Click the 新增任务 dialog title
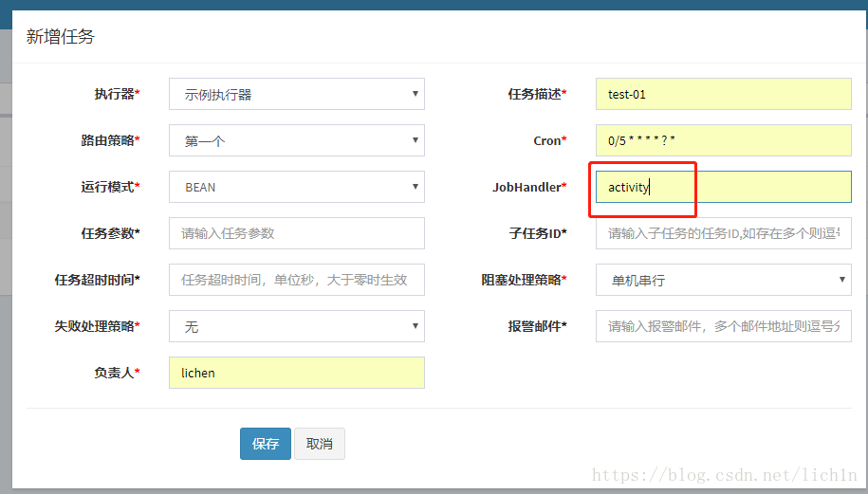Image resolution: width=868 pixels, height=494 pixels. tap(60, 37)
